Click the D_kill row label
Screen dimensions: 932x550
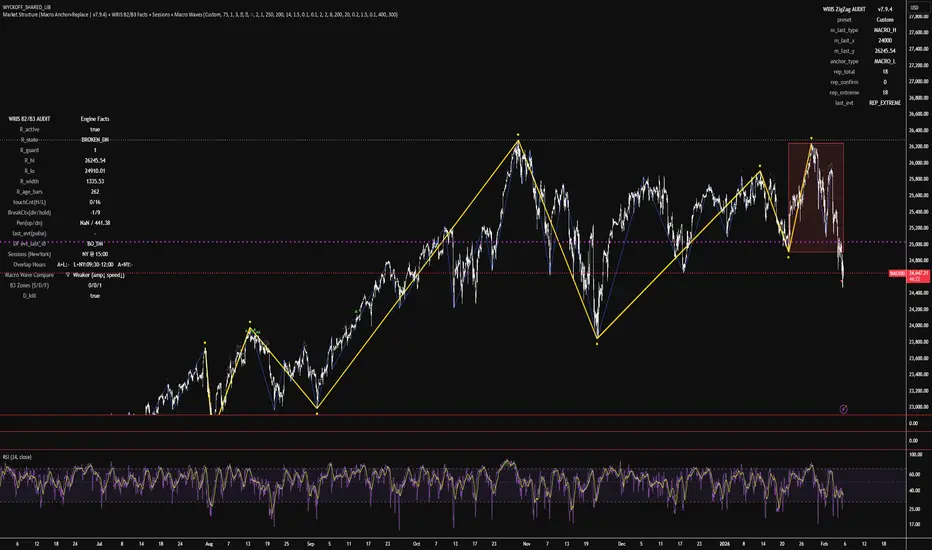[29, 296]
